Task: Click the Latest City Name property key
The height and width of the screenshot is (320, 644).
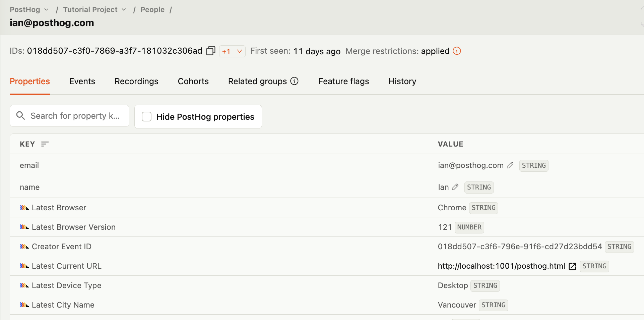Action: coord(63,305)
